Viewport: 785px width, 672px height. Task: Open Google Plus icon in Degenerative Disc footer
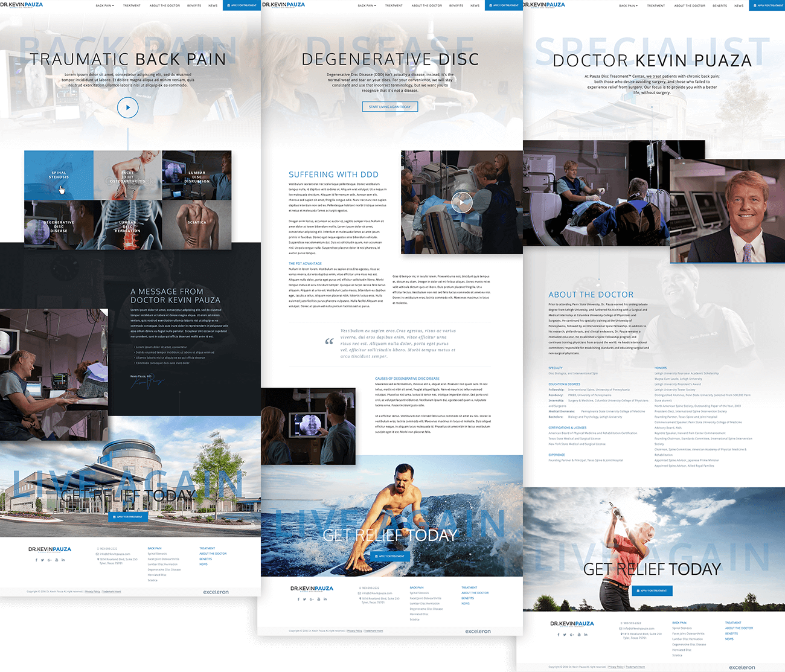[x=312, y=599]
